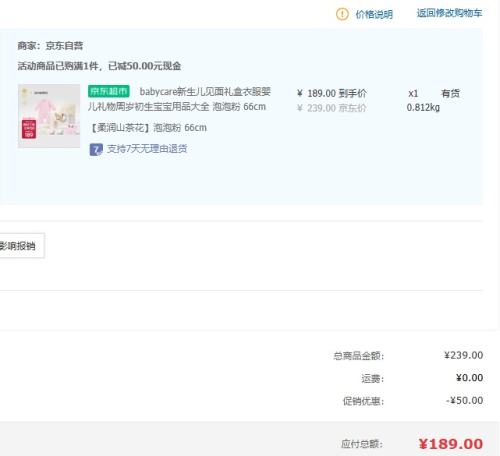Open the babycare gift box product thumbnail
Screen dimensions: 500x456
[49, 116]
